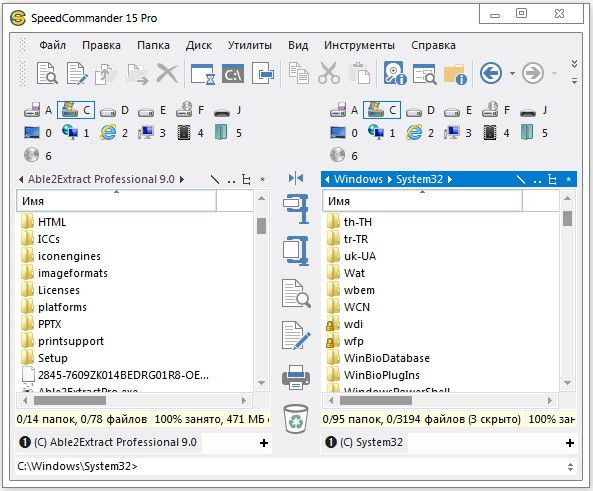The height and width of the screenshot is (491, 593).
Task: Click the view file toolbar icon
Action: pyautogui.click(x=47, y=73)
